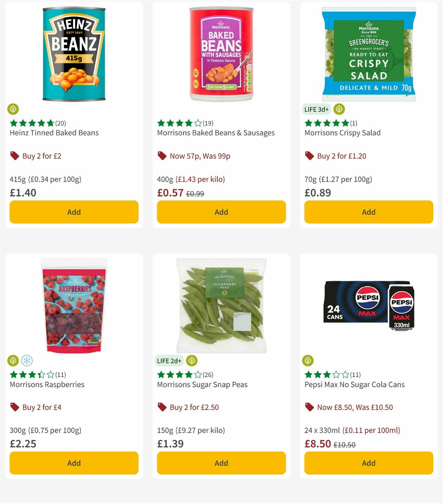
Task: Click the leaf icon next to LIFE 3d+ on Crispy Salad
Action: click(x=339, y=109)
